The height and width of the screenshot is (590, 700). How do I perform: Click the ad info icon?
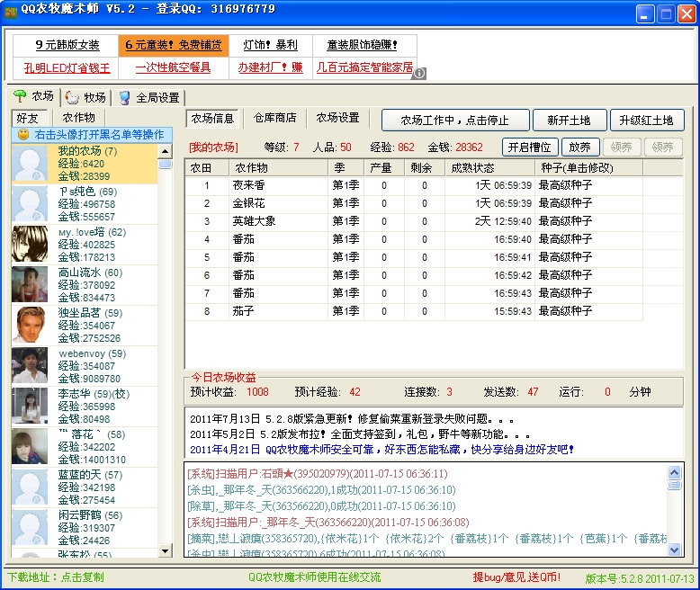point(419,73)
